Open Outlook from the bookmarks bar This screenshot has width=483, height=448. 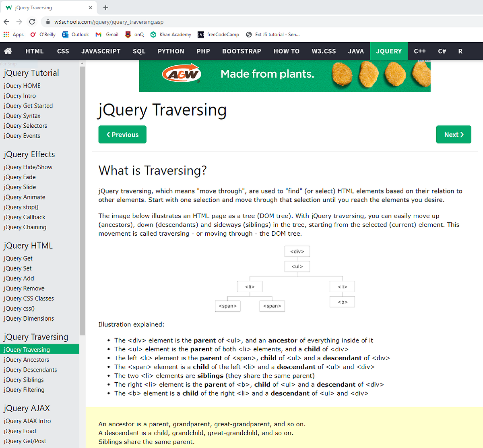(x=75, y=35)
